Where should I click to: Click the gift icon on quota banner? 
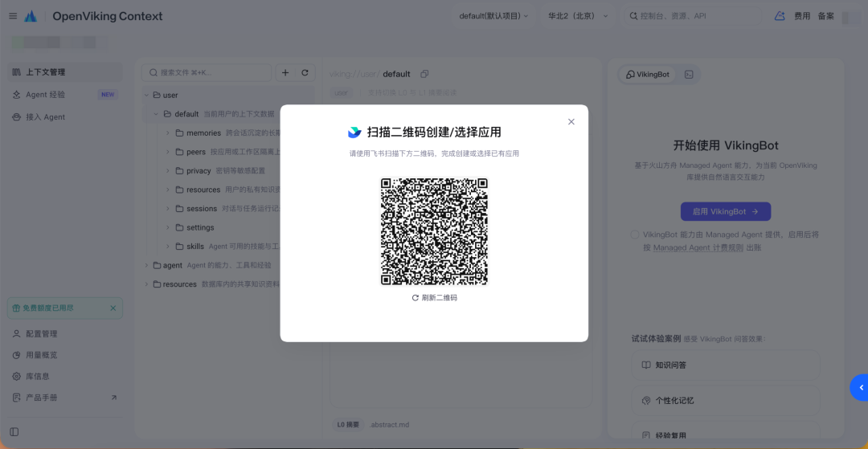click(x=17, y=308)
